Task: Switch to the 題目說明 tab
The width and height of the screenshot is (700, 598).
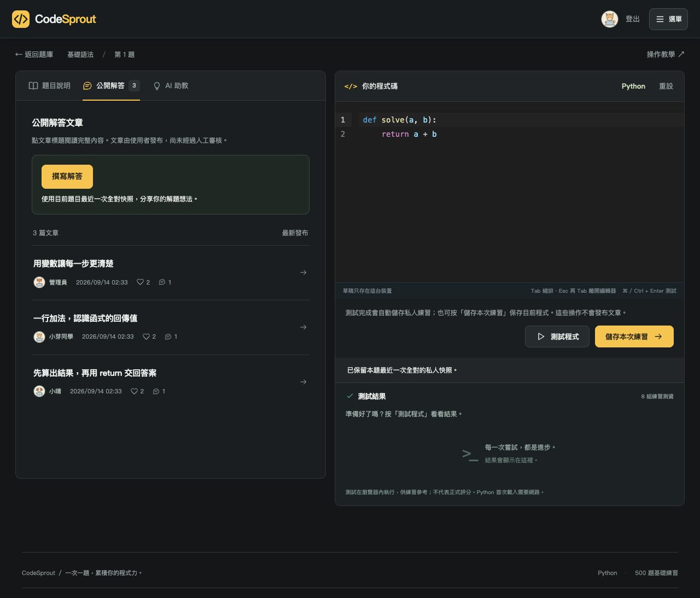Action: (x=49, y=86)
